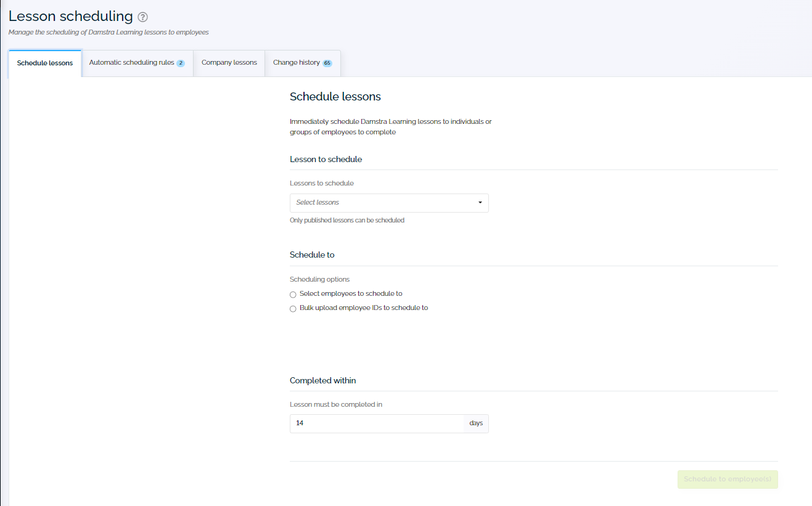
Task: Open the Lesson scheduling help icon
Action: tap(144, 16)
